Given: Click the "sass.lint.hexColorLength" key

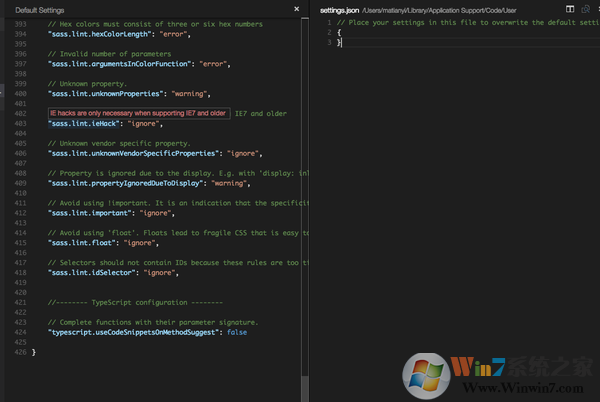Looking at the screenshot, I should click(99, 34).
